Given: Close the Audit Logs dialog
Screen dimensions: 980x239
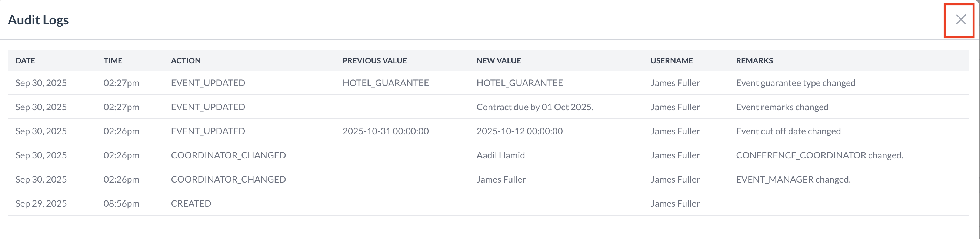Looking at the screenshot, I should pos(960,19).
